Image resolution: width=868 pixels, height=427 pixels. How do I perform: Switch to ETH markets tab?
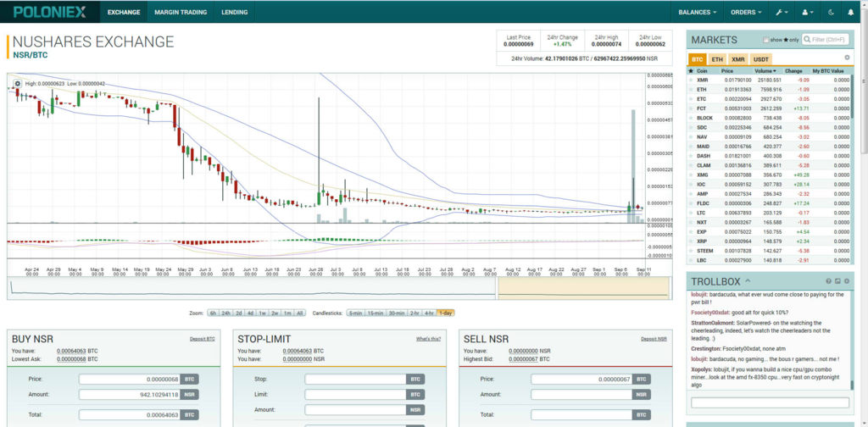pos(717,59)
